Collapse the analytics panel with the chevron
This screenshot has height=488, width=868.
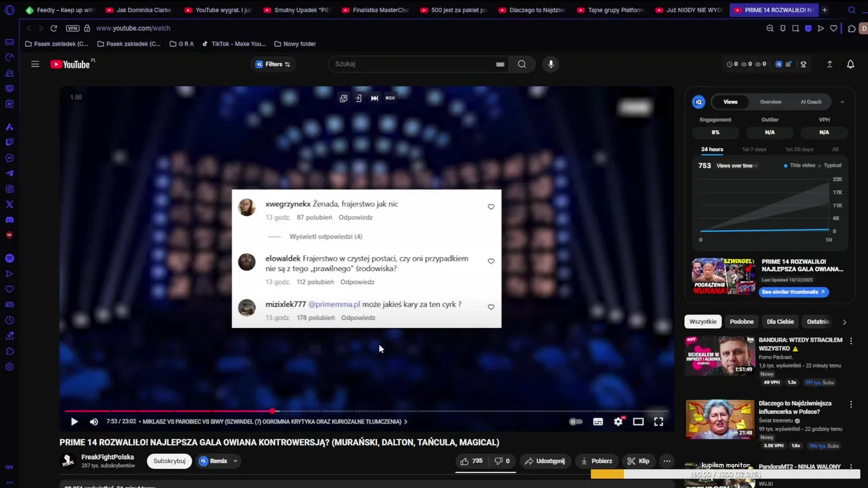click(x=842, y=102)
